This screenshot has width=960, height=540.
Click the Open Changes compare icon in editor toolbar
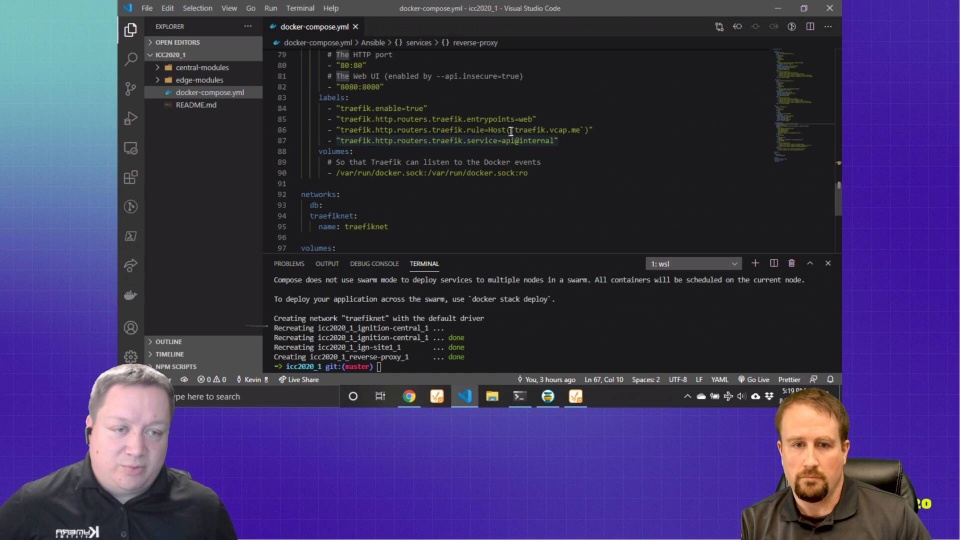tap(719, 26)
